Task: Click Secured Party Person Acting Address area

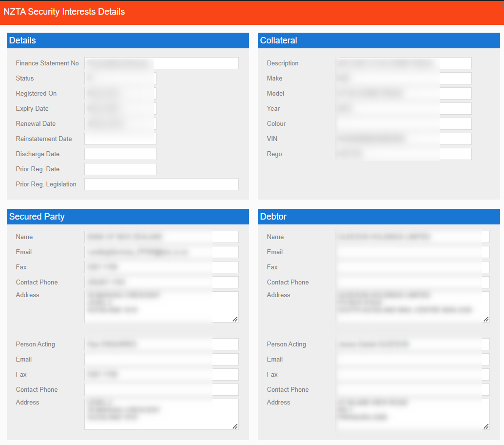Action: (x=161, y=414)
